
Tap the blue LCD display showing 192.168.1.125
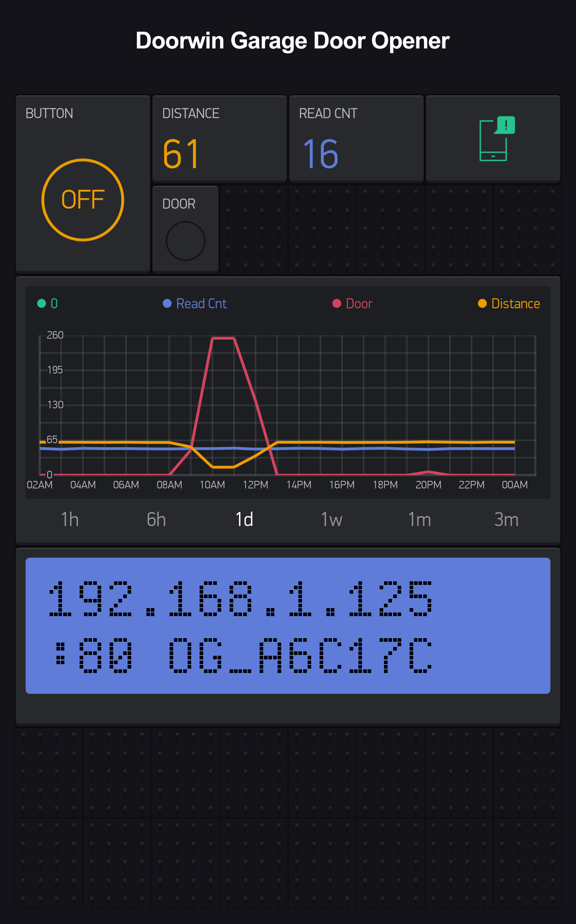[288, 625]
